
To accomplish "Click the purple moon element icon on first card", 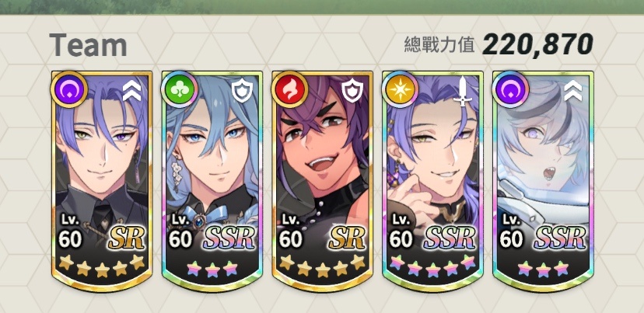I will [x=68, y=89].
